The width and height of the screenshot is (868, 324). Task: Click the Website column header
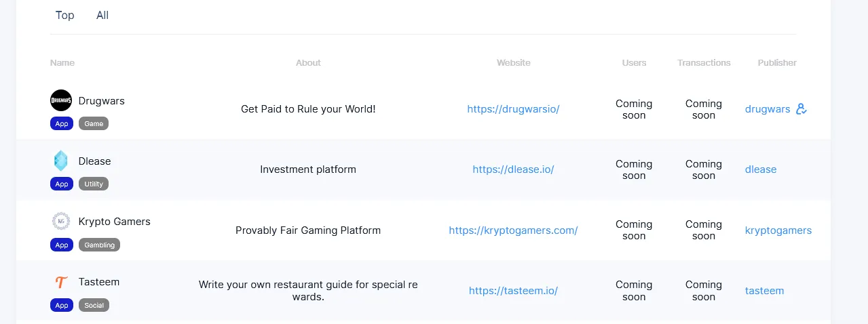tap(514, 62)
